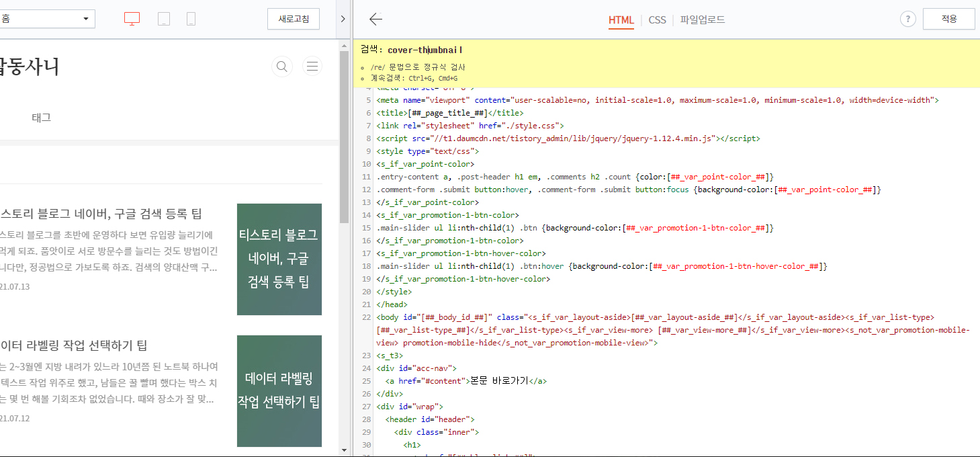Click the 21.07.12 post date
The image size is (980, 457).
coord(15,419)
